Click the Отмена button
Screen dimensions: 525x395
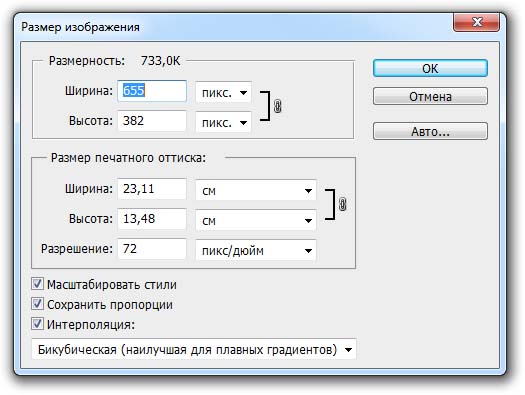click(x=430, y=96)
